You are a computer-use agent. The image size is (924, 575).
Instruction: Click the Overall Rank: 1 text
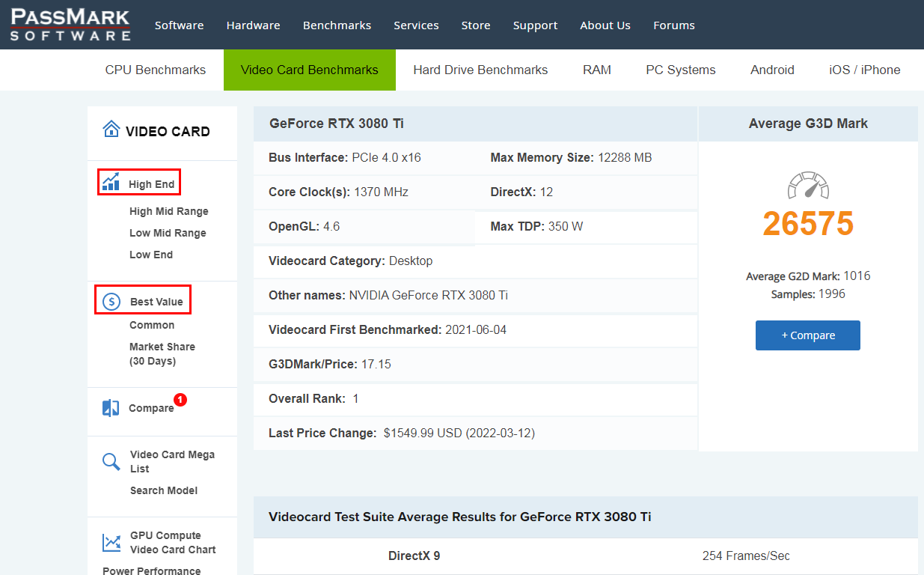pyautogui.click(x=313, y=398)
